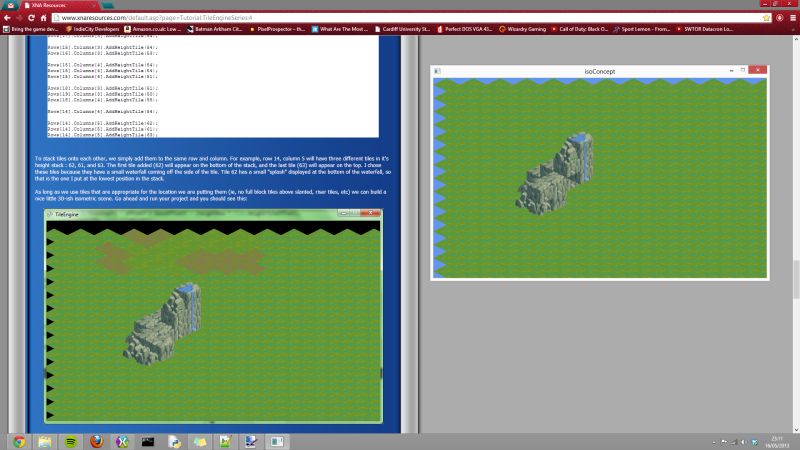This screenshot has width=800, height=450.
Task: Click the volume icon in system tray
Action: 744,442
